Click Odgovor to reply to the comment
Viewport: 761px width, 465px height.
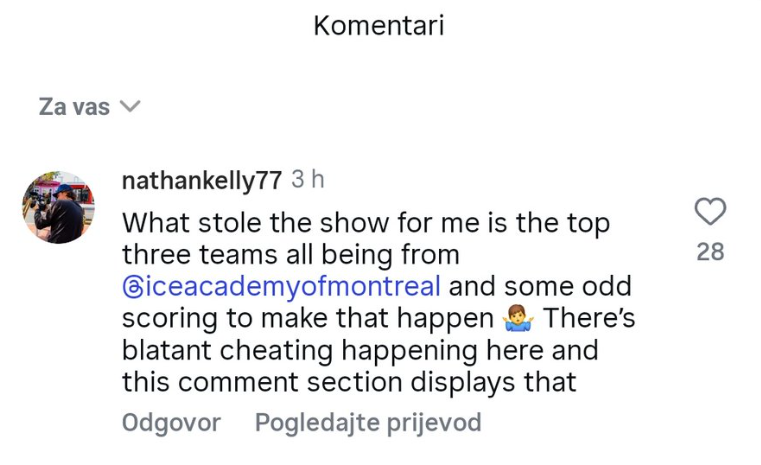point(171,422)
